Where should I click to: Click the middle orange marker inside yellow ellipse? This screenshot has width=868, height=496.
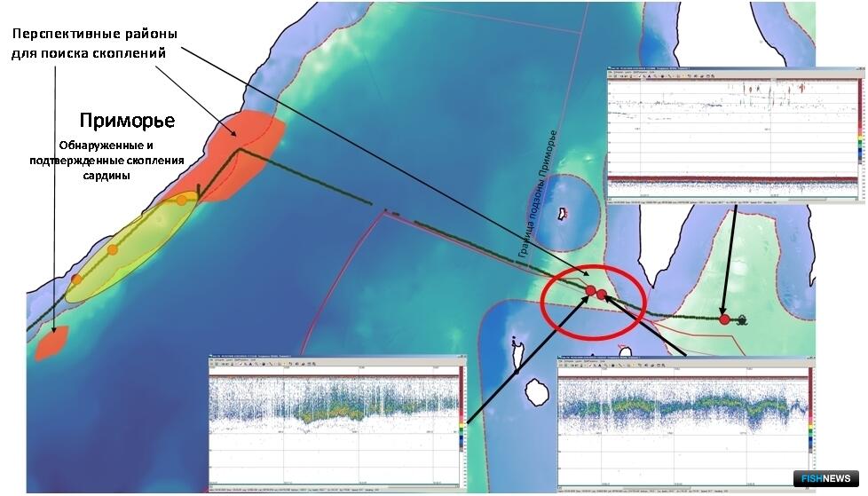[113, 249]
